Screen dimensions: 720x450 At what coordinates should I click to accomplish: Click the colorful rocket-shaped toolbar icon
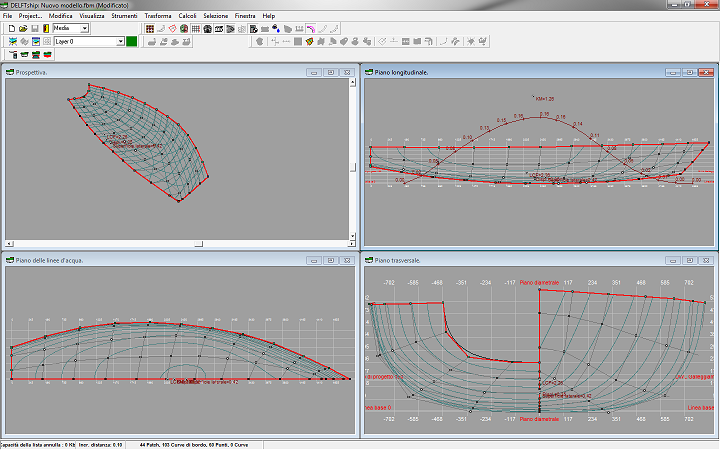(309, 41)
